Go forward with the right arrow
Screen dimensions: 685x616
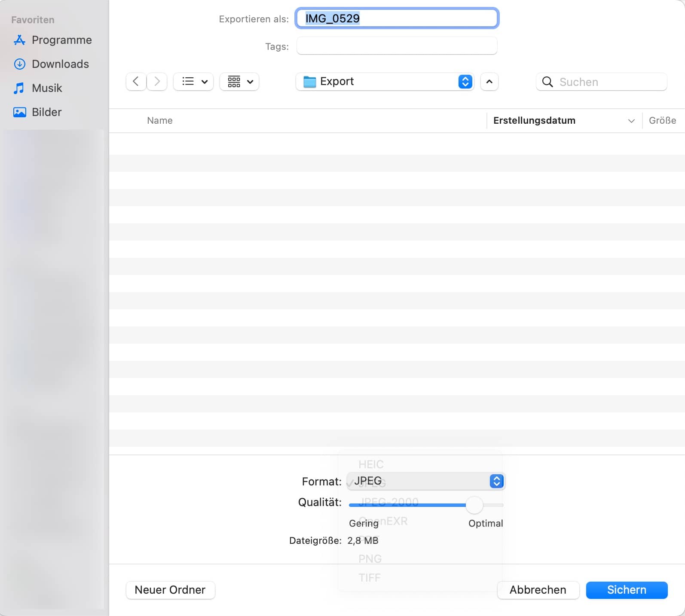(x=157, y=81)
